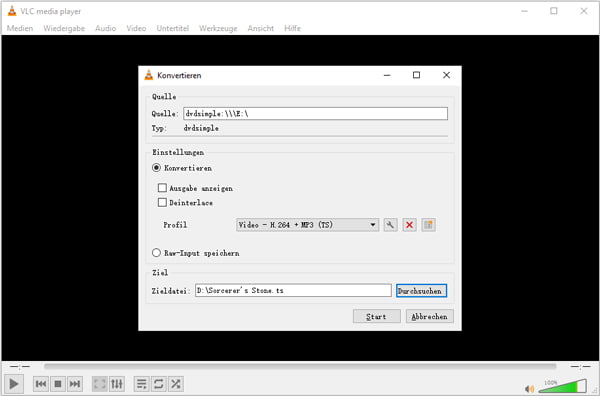Toggle shuffle random playback
The image size is (600, 396).
pyautogui.click(x=176, y=384)
